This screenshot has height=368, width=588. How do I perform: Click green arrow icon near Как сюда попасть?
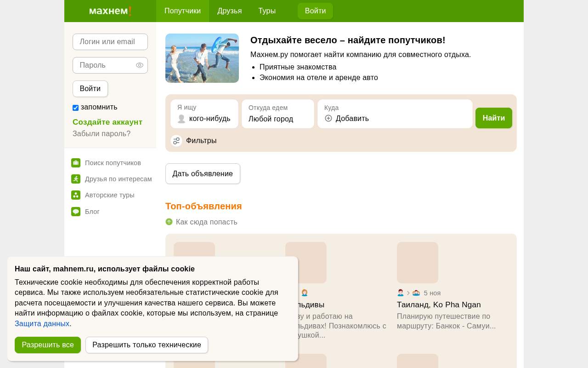click(x=169, y=222)
